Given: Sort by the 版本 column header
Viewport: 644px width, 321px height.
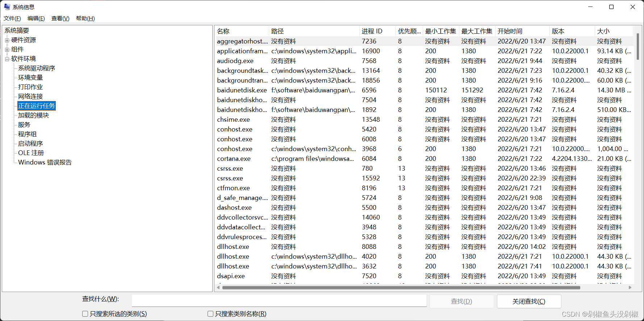Looking at the screenshot, I should (572, 31).
